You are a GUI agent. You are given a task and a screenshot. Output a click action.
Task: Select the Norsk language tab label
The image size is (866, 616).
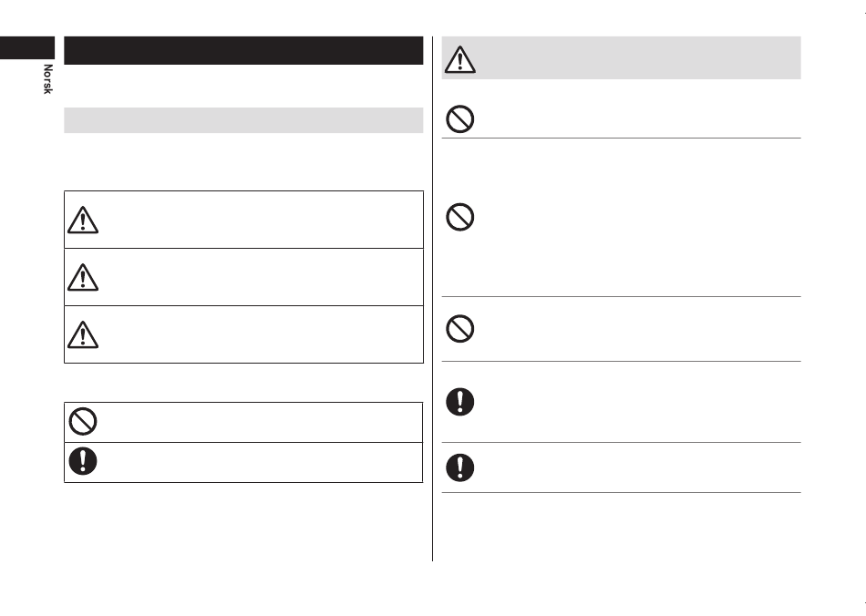tap(48, 79)
